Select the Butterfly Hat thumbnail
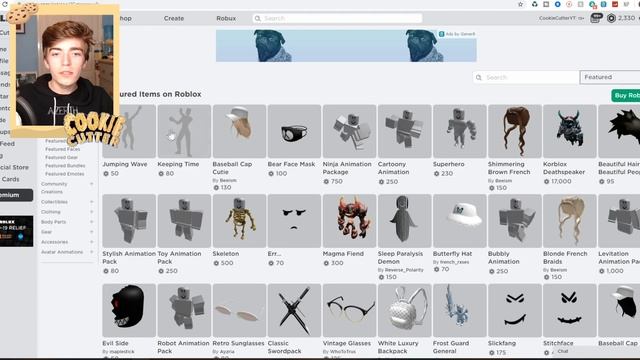 click(x=460, y=221)
